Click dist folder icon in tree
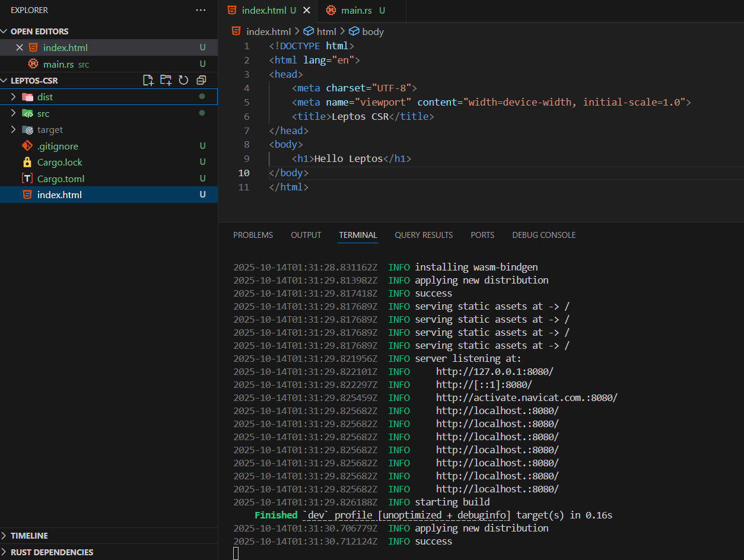744x560 pixels. tap(28, 97)
